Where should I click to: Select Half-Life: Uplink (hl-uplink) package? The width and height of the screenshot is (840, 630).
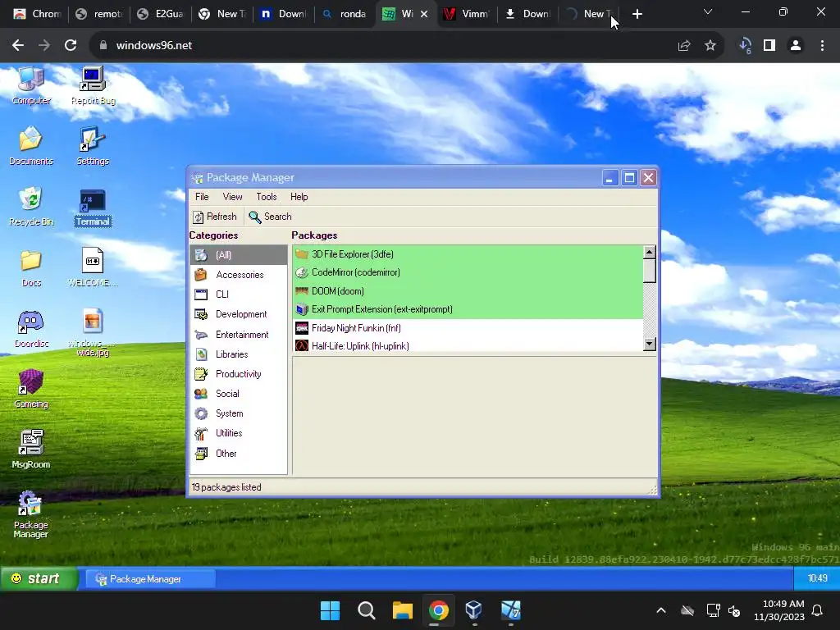(x=468, y=346)
